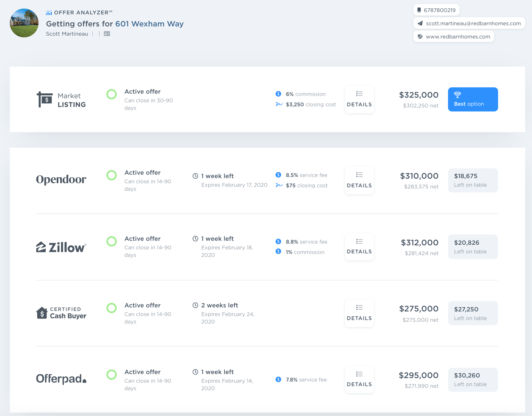Viewport: 532px width, 416px height.
Task: Click the $20,826 Left on table badge
Action: (473, 247)
